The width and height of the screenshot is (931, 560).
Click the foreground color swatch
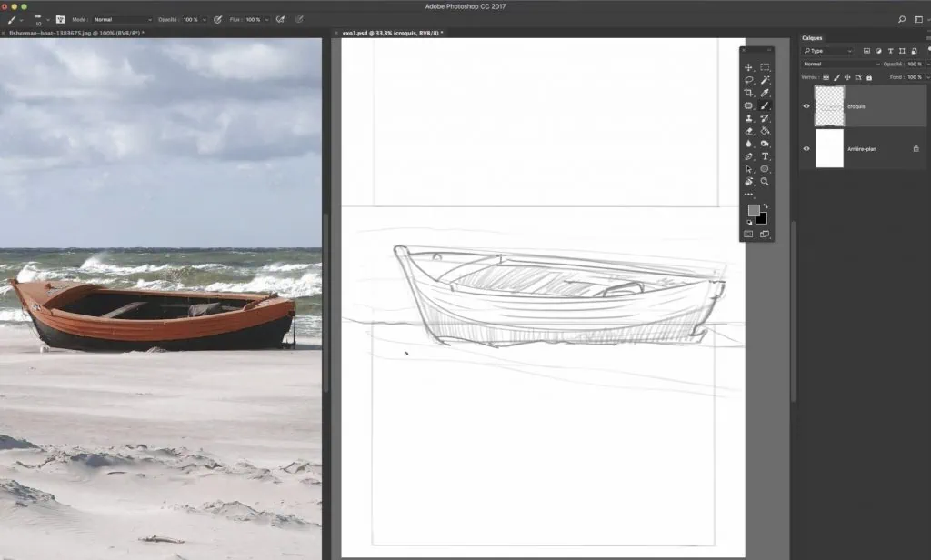click(754, 210)
